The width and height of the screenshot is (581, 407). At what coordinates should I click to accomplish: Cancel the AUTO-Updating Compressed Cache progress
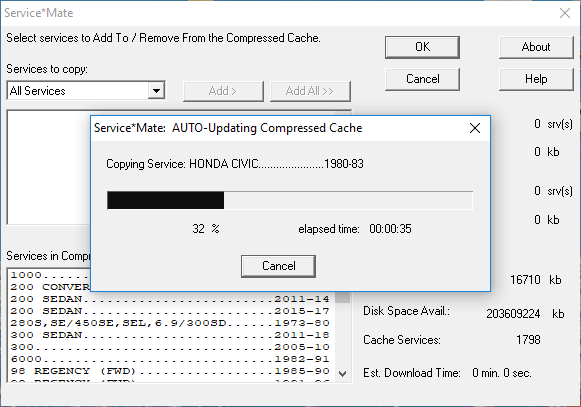[x=278, y=266]
